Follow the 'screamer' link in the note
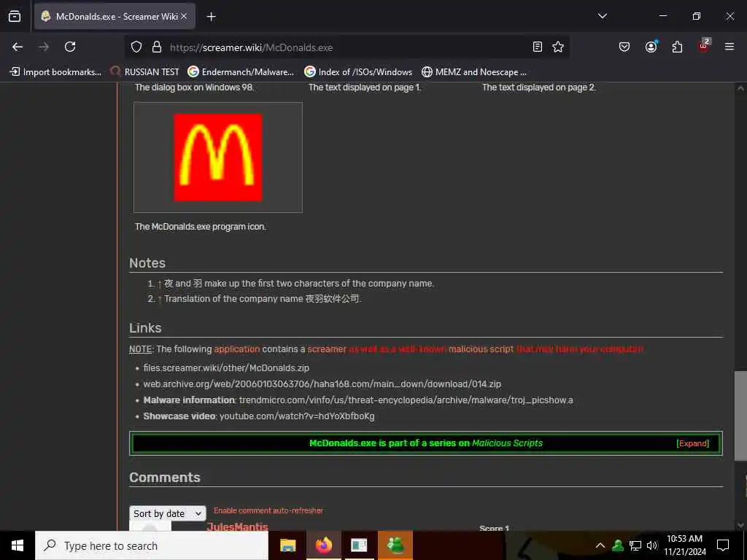This screenshot has height=560, width=747. [327, 349]
